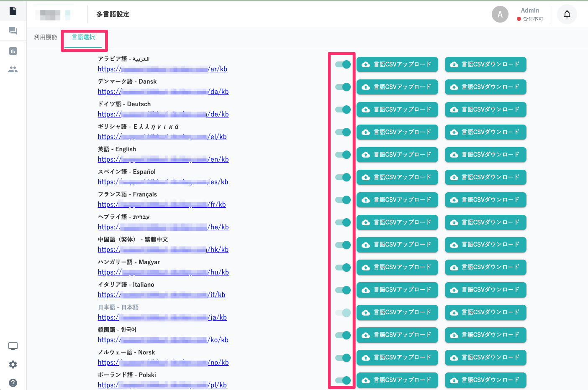
Task: Toggle the Español language switch
Action: tap(343, 177)
